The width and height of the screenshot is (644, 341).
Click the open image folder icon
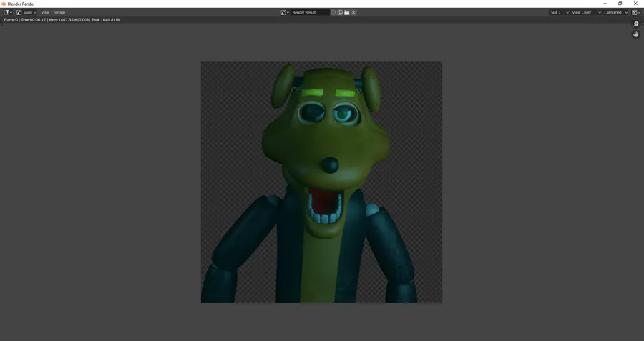click(346, 12)
